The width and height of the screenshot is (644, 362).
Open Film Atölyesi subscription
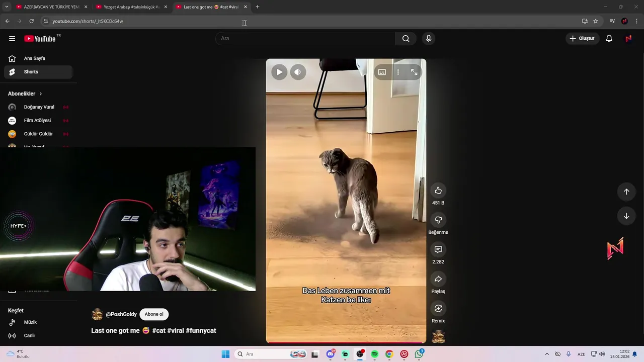tap(38, 121)
